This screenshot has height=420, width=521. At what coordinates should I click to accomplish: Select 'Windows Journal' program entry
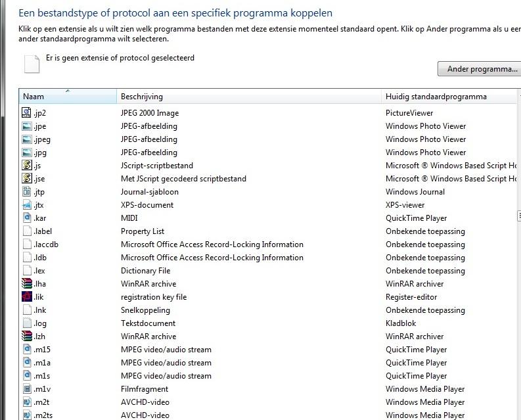(x=415, y=192)
